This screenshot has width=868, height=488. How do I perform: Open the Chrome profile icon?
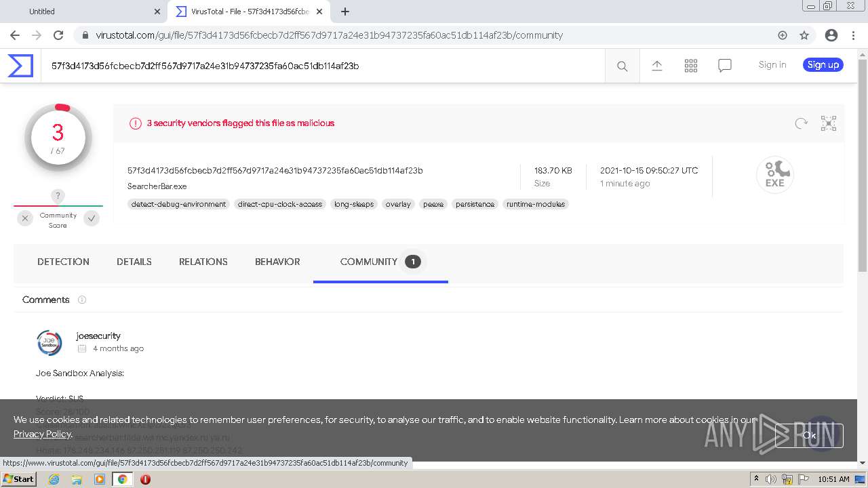[x=831, y=35]
